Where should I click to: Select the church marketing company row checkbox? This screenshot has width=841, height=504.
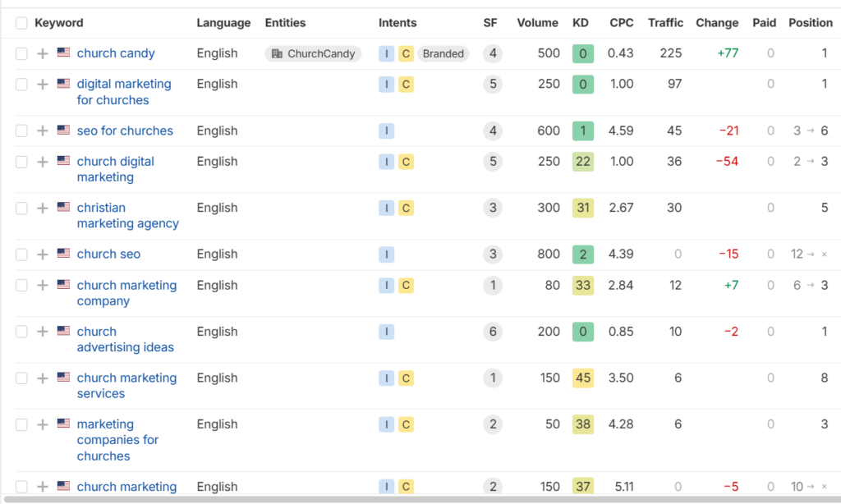pos(21,285)
